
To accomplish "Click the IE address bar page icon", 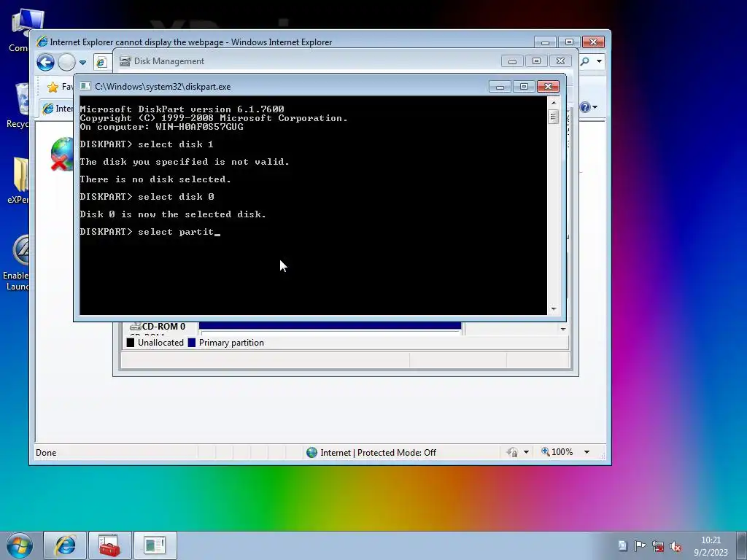I will 101,62.
